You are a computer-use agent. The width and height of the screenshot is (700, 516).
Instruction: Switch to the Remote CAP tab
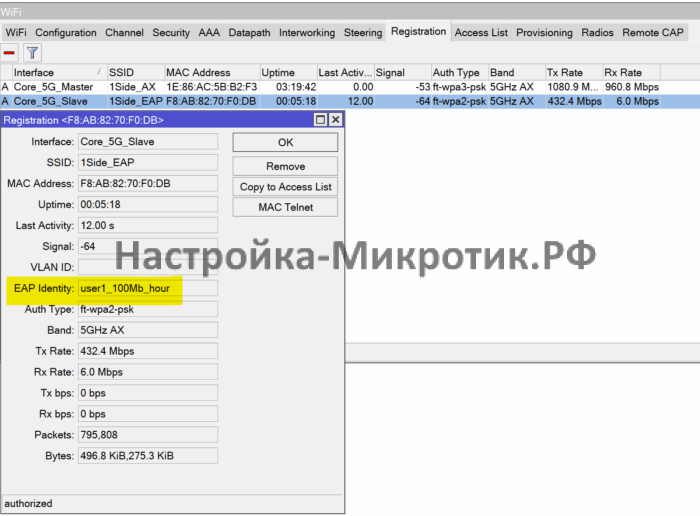653,33
